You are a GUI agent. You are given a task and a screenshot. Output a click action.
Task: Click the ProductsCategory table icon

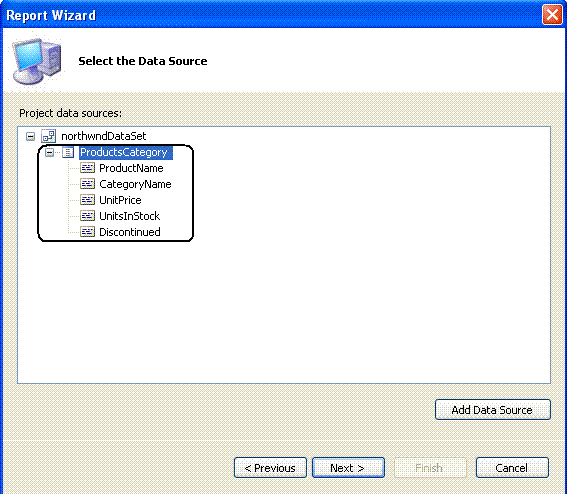click(x=68, y=152)
